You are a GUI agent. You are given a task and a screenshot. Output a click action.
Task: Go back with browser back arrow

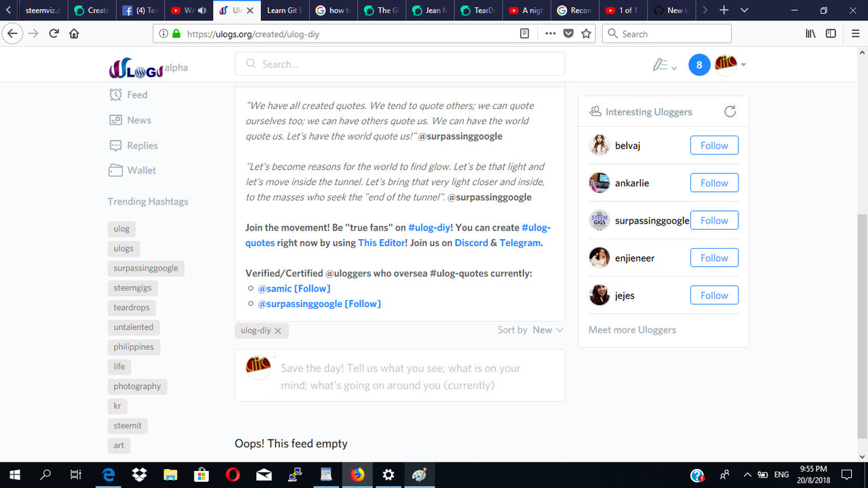pos(12,33)
